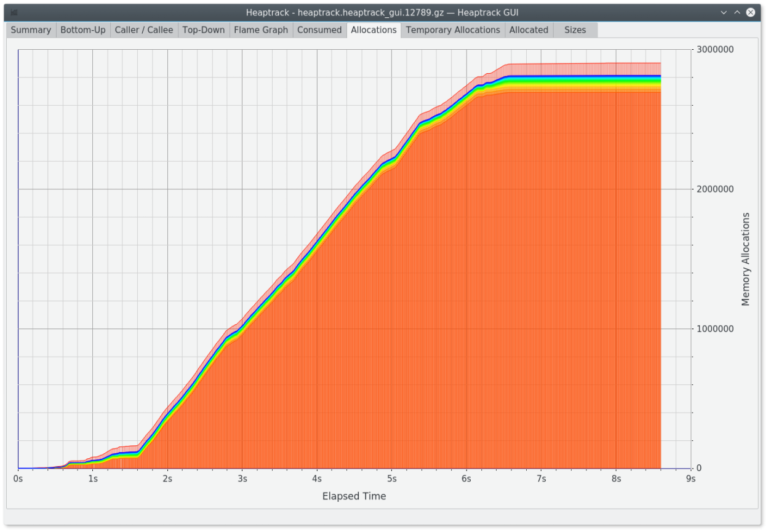The height and width of the screenshot is (532, 768).
Task: Display the Sizes tab
Action: coord(575,30)
